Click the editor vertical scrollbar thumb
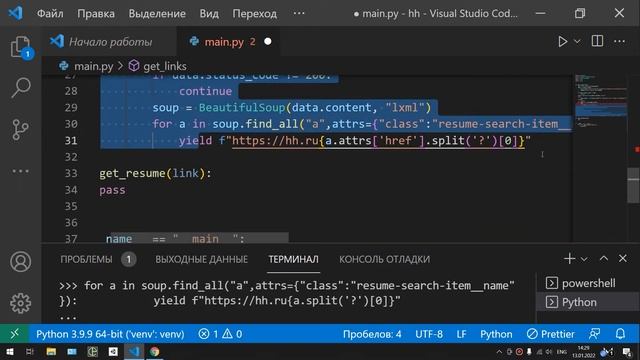 (633, 185)
